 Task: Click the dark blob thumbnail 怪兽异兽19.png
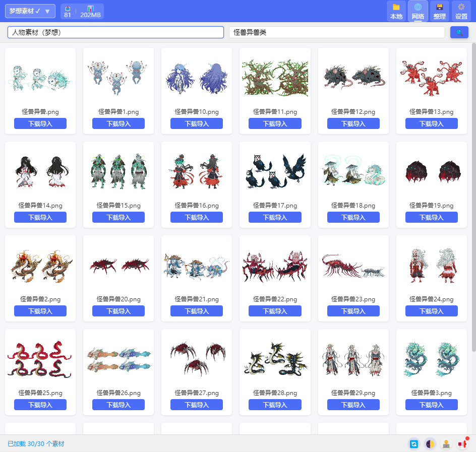pos(433,172)
